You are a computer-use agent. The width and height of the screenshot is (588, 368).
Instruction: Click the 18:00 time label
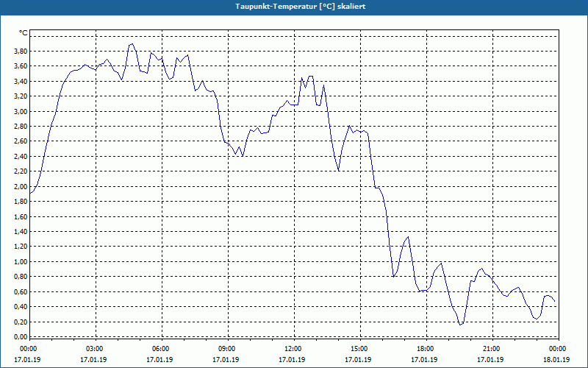[426, 349]
